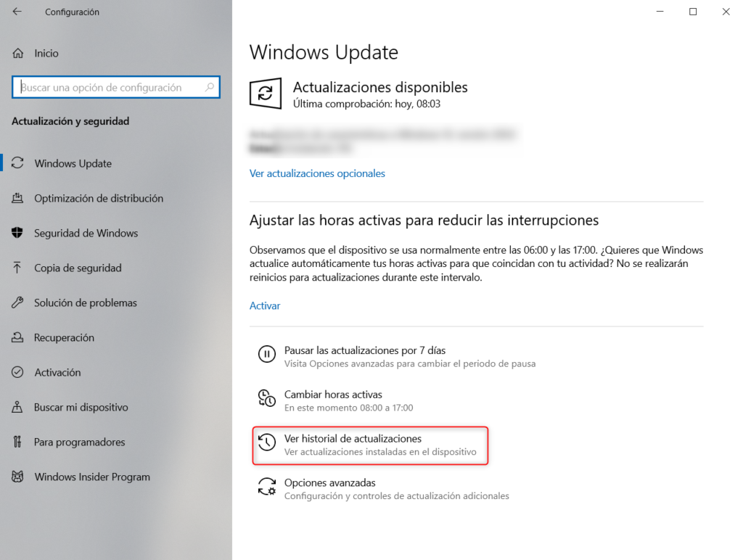The width and height of the screenshot is (743, 560).
Task: Click the search magnifier icon
Action: [210, 87]
